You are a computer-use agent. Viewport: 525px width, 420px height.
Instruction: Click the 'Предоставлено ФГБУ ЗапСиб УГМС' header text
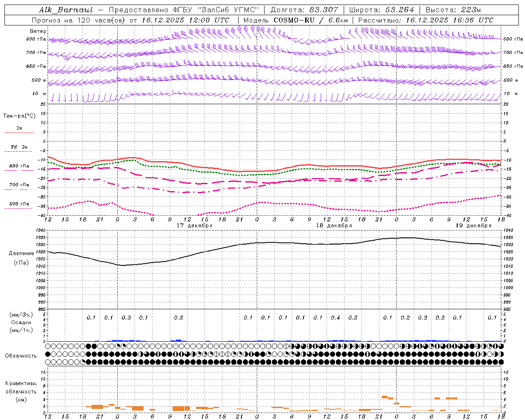tap(184, 10)
